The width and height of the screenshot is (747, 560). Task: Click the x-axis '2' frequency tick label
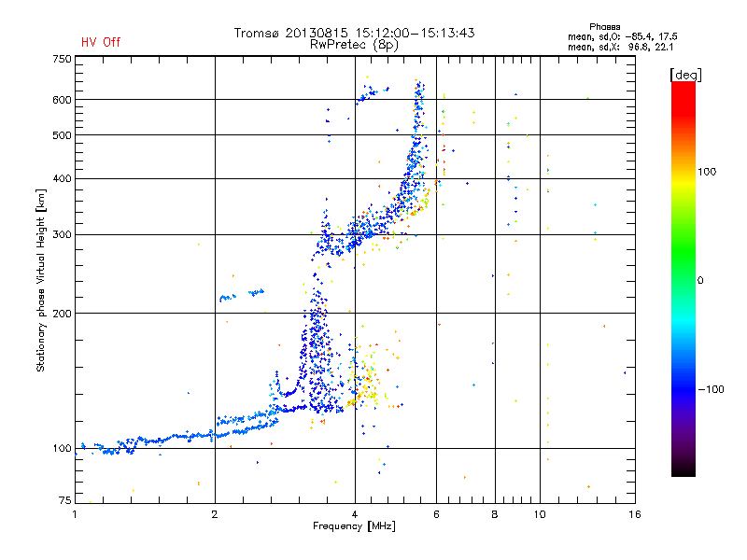[x=215, y=514]
